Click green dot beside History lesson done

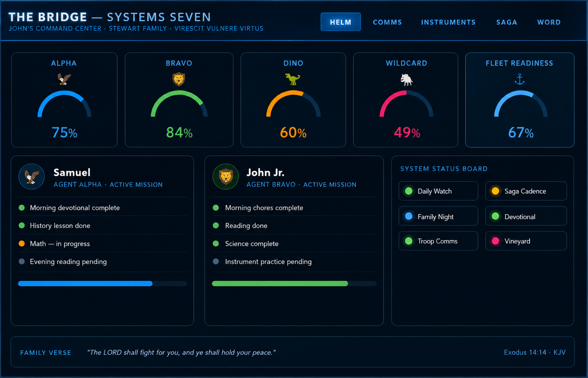[22, 225]
